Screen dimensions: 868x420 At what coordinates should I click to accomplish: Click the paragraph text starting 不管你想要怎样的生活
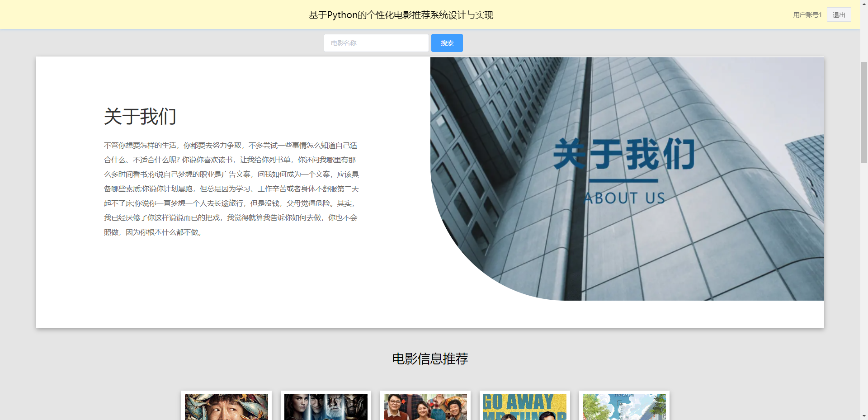231,189
